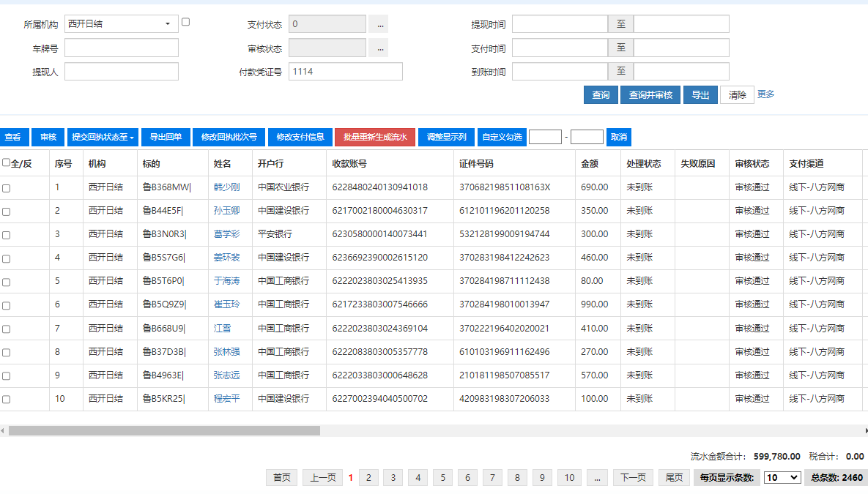Select the checkbox for row 5

pyautogui.click(x=7, y=282)
